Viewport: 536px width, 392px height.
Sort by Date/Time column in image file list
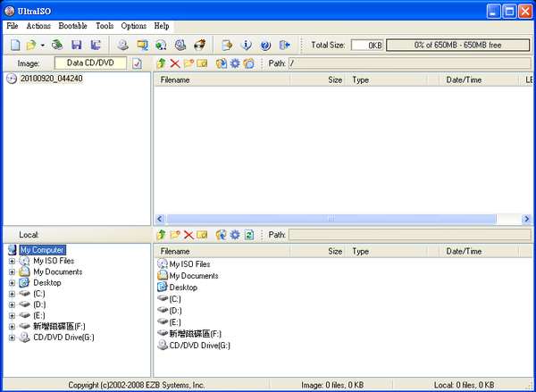[479, 80]
